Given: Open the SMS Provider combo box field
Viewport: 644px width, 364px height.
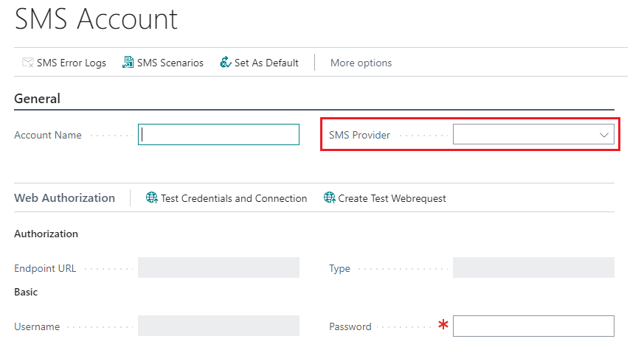Looking at the screenshot, I should 533,135.
